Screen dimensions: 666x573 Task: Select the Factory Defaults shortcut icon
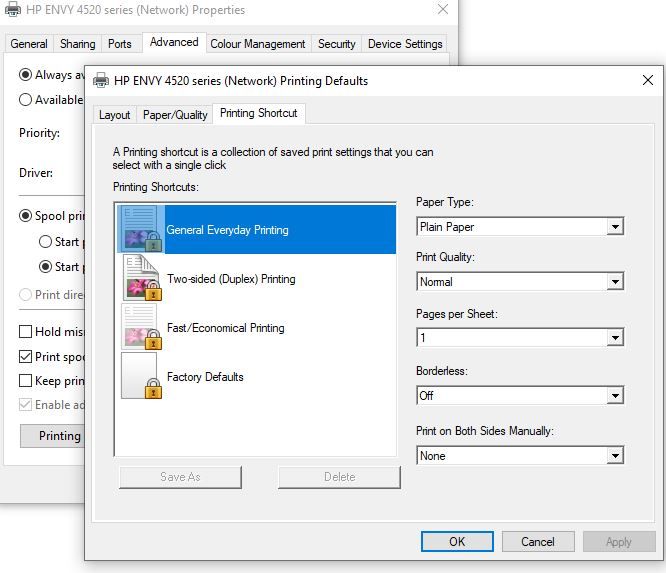pyautogui.click(x=141, y=375)
